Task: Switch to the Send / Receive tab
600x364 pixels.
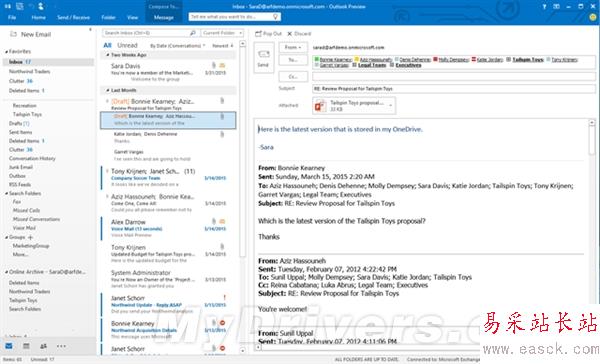Action: (x=73, y=17)
